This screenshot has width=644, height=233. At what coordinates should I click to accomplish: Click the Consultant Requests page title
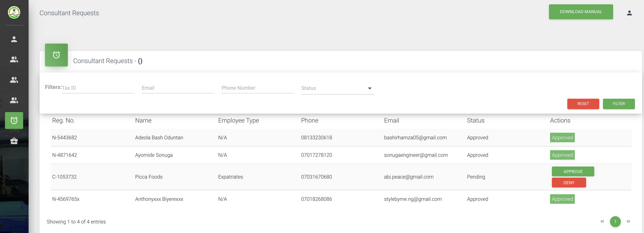69,13
